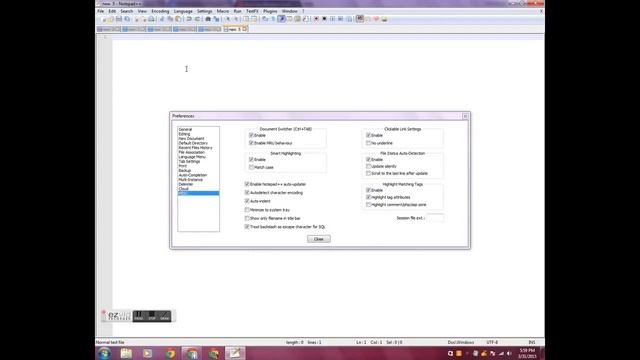Check the Match case checkbox
Screen dimensions: 640x360
pos(251,167)
